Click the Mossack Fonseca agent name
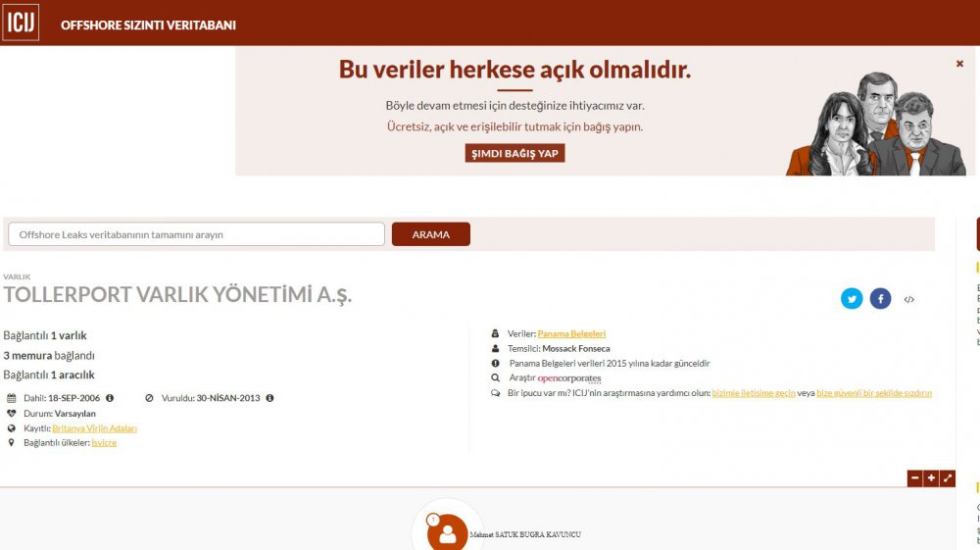 pos(575,349)
